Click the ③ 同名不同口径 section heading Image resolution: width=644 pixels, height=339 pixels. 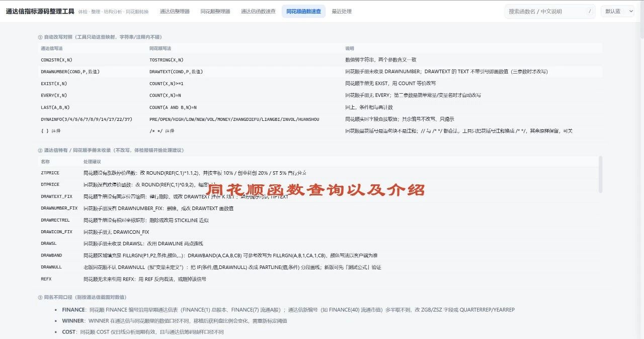82,297
